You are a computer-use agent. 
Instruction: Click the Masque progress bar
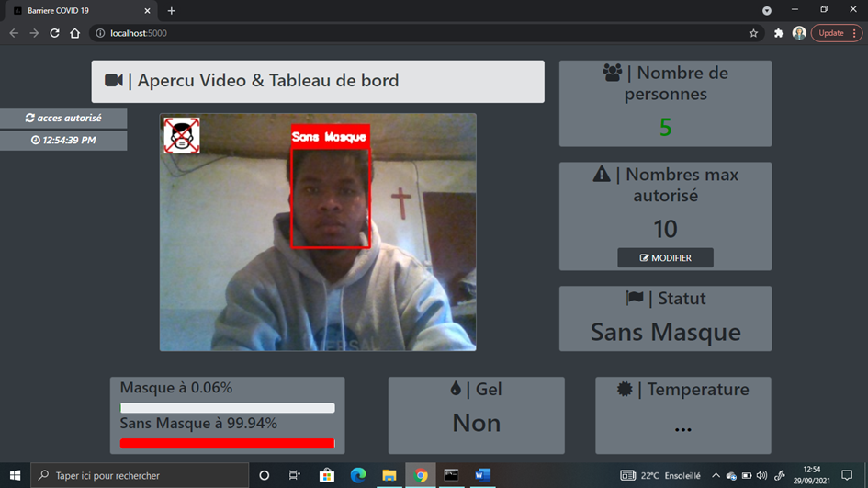[x=228, y=408]
